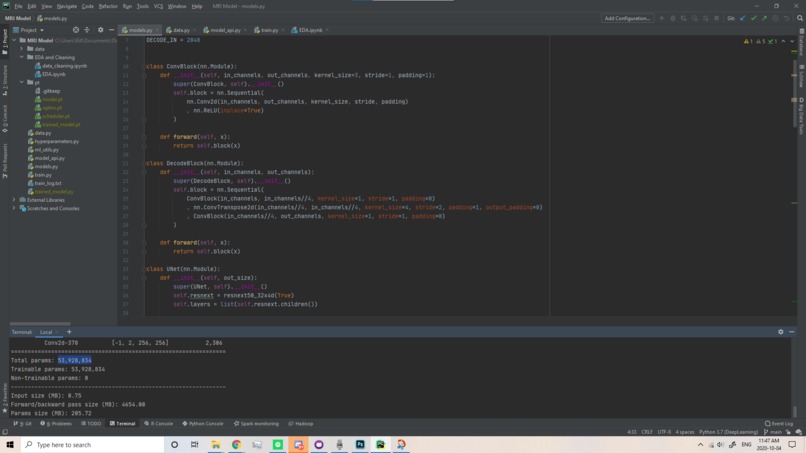This screenshot has width=806, height=453.
Task: Expand the 'data' folder in tree
Action: tap(22, 49)
